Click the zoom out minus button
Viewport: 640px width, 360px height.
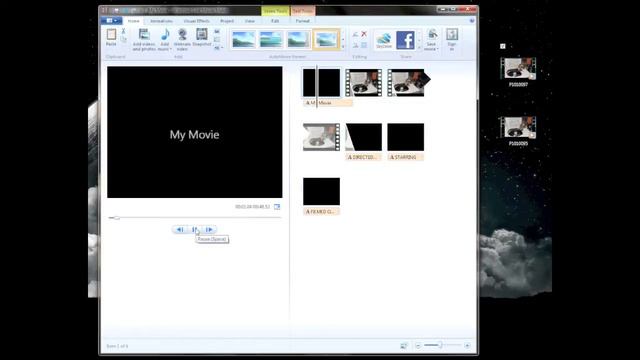point(418,346)
